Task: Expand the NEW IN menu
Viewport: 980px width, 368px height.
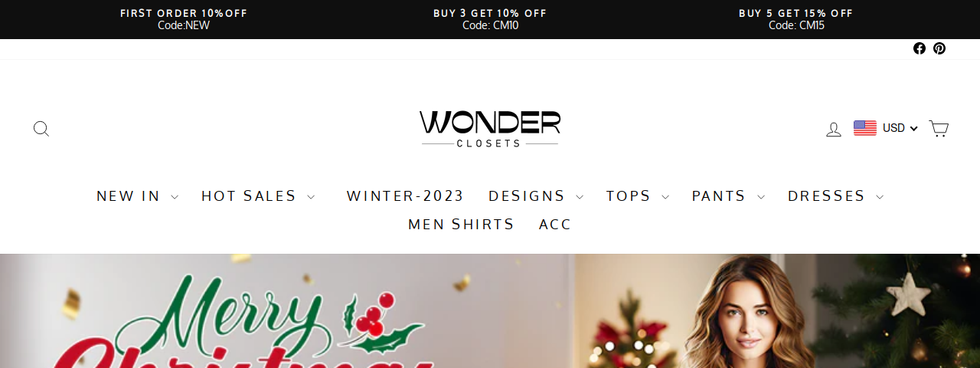Action: click(x=138, y=196)
